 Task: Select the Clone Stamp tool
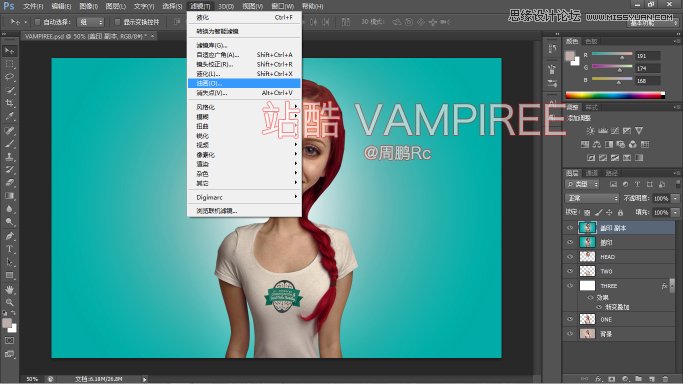point(9,157)
